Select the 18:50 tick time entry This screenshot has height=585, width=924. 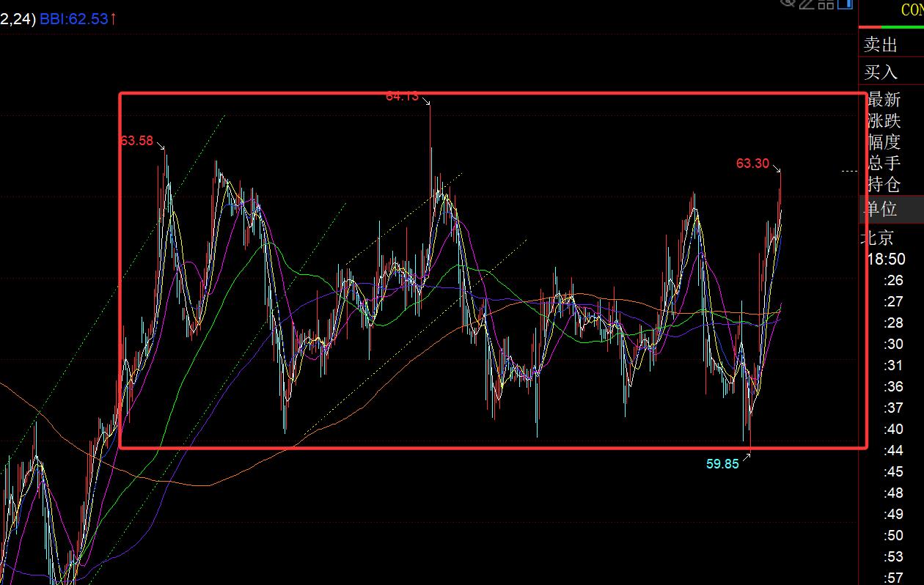click(x=886, y=259)
